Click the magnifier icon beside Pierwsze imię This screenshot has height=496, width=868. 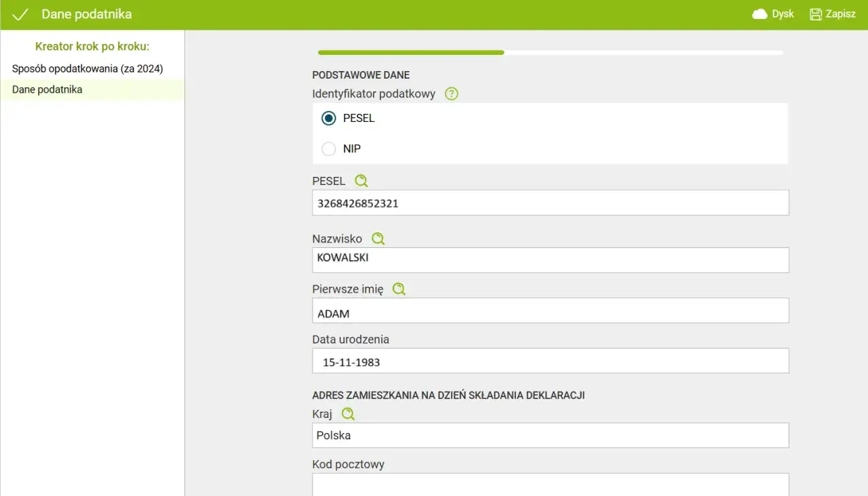coord(399,289)
